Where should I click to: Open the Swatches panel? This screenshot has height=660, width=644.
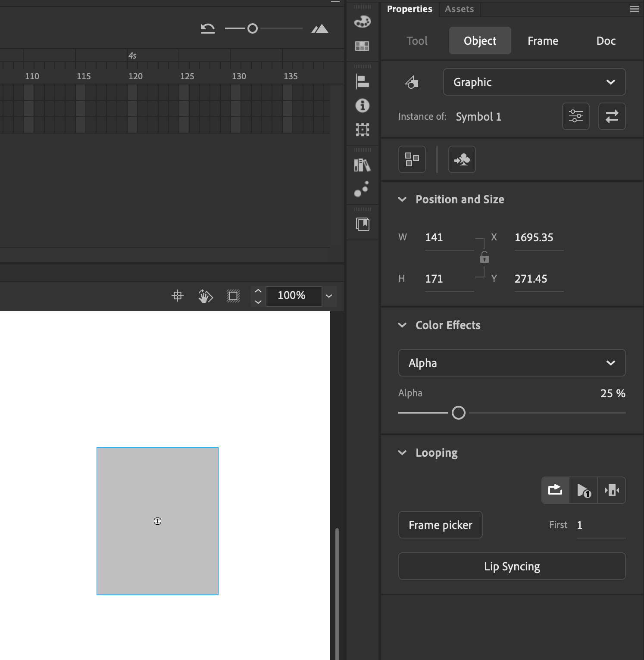363,46
